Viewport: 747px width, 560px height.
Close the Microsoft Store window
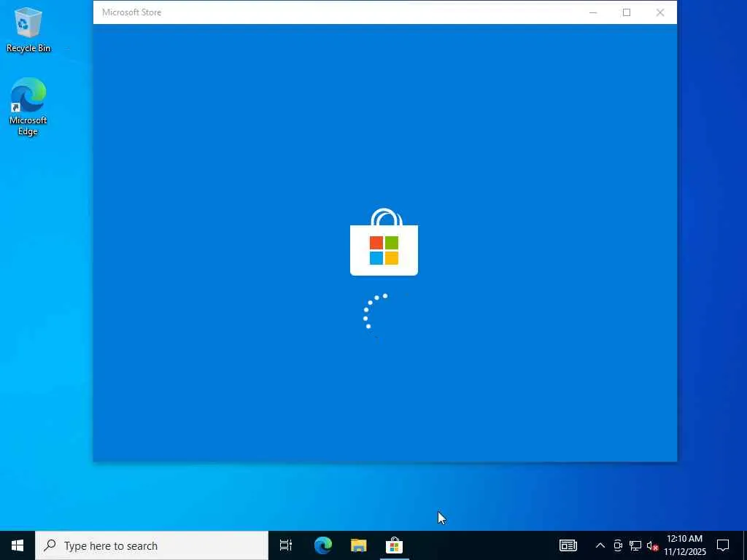[x=659, y=12]
